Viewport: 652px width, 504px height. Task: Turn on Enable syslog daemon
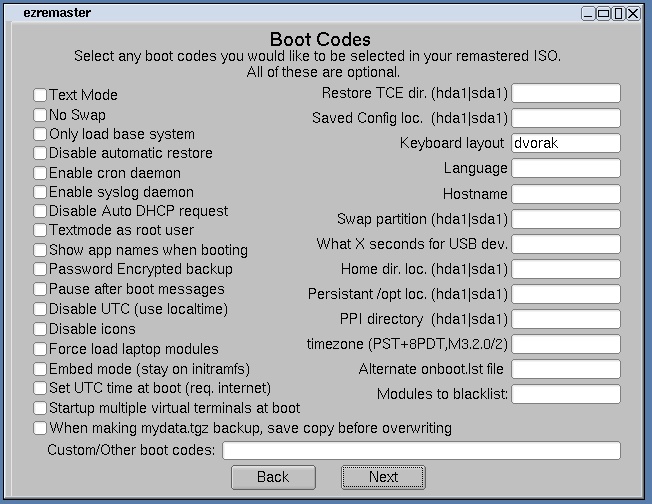pyautogui.click(x=40, y=192)
